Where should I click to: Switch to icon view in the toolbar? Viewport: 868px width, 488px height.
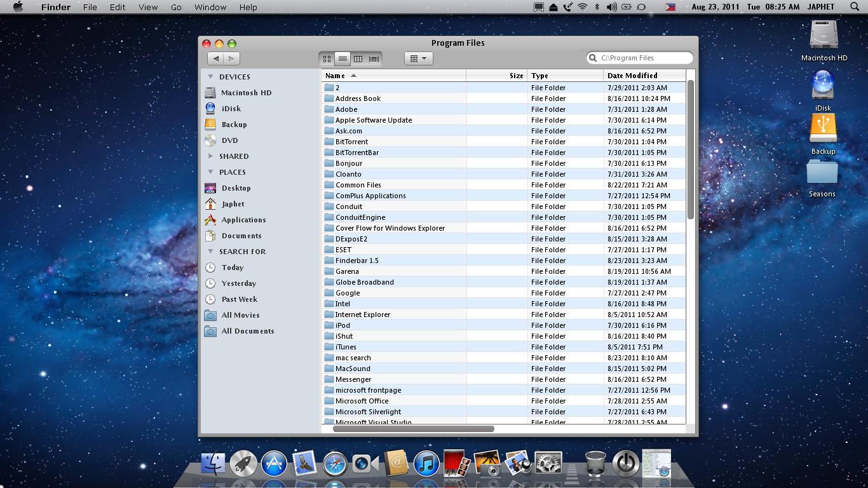[327, 58]
